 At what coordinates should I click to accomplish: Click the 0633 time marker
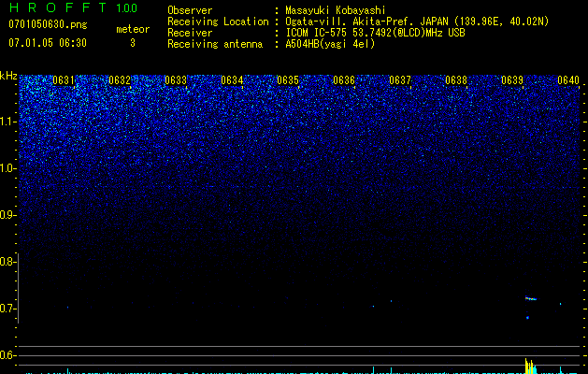click(x=176, y=80)
